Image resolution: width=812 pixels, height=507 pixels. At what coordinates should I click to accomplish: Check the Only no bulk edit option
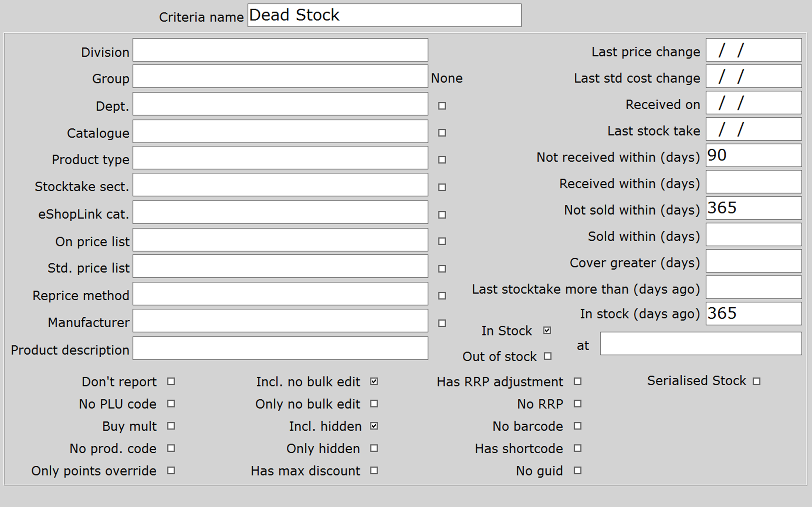click(x=373, y=404)
